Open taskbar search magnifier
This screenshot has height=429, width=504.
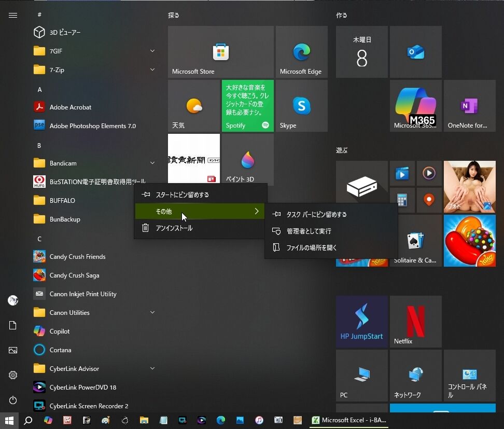(29, 420)
